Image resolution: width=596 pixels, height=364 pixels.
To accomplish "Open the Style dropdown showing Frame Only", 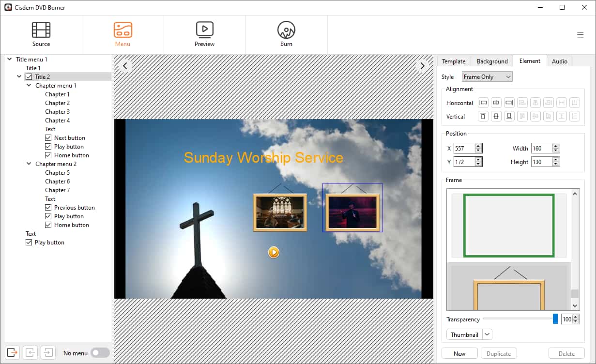I will 487,76.
